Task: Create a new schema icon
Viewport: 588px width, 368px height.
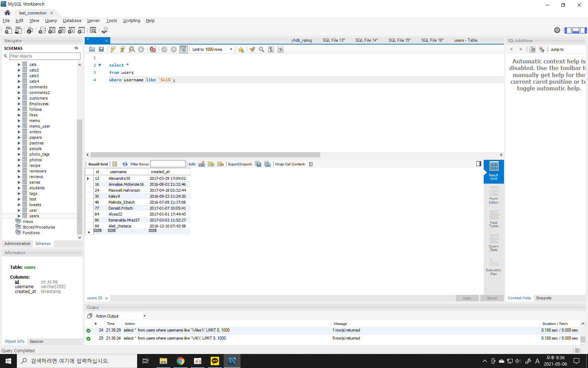Action: pyautogui.click(x=42, y=30)
